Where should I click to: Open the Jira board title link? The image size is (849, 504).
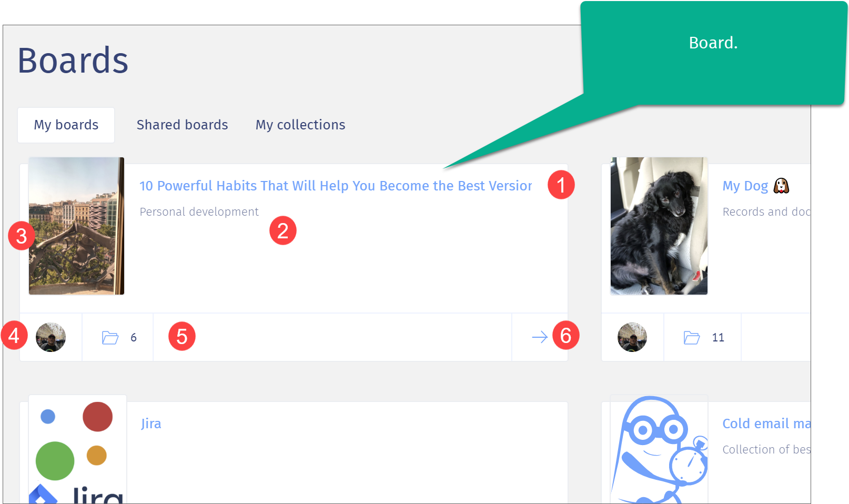pos(151,424)
